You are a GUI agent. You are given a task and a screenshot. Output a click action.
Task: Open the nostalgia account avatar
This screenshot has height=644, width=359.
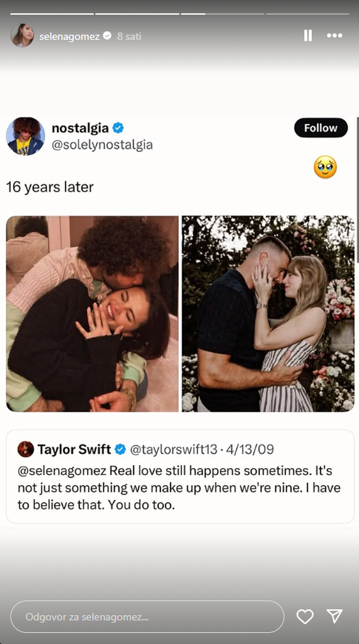pyautogui.click(x=25, y=136)
